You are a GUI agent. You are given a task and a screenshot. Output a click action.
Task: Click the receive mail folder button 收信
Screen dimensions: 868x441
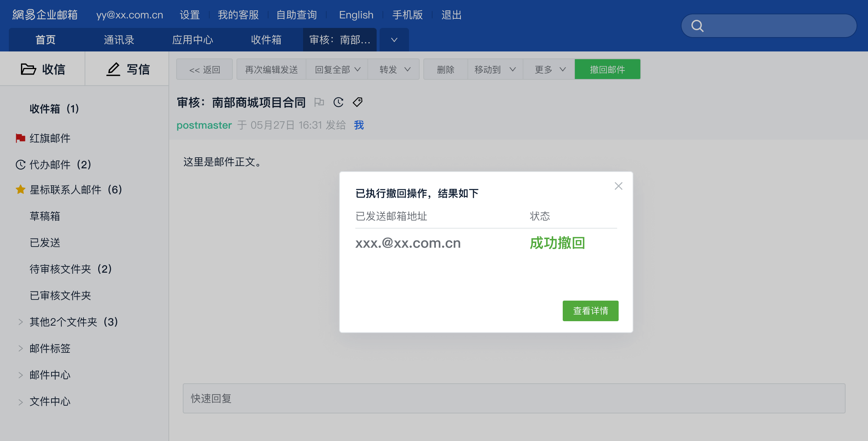43,69
